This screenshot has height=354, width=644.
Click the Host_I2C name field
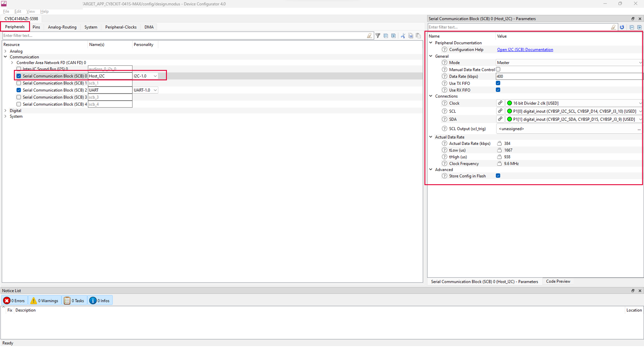point(110,76)
